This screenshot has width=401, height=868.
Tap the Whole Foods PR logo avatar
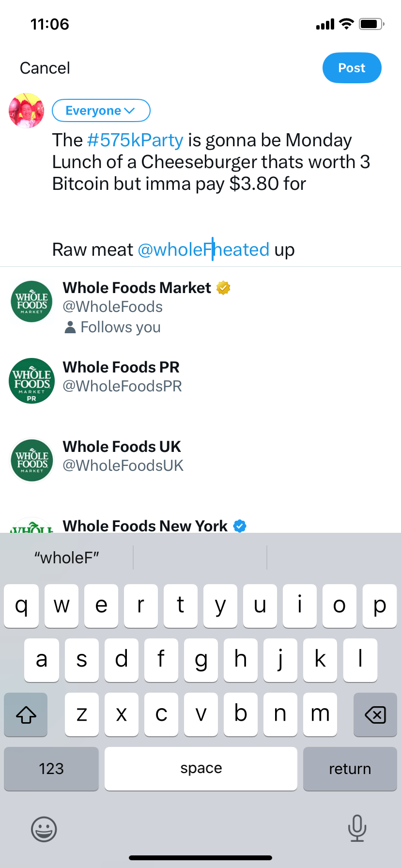[32, 381]
